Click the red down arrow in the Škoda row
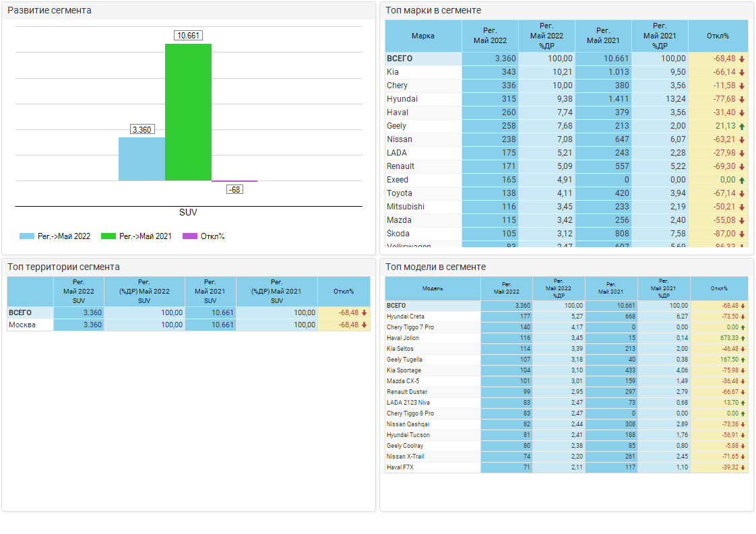This screenshot has height=534, width=756. point(742,234)
